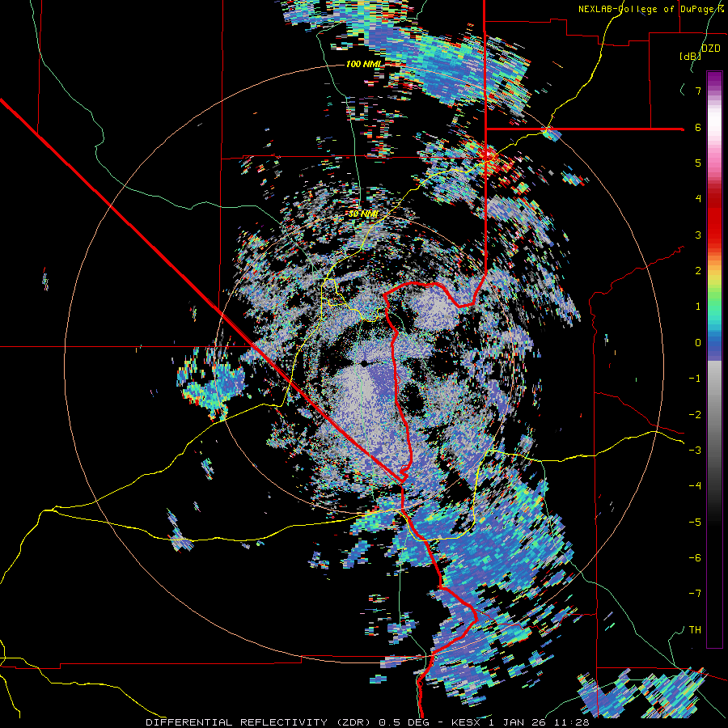Click the black radar site dot at center
This screenshot has width=728, height=728.
pyautogui.click(x=364, y=362)
